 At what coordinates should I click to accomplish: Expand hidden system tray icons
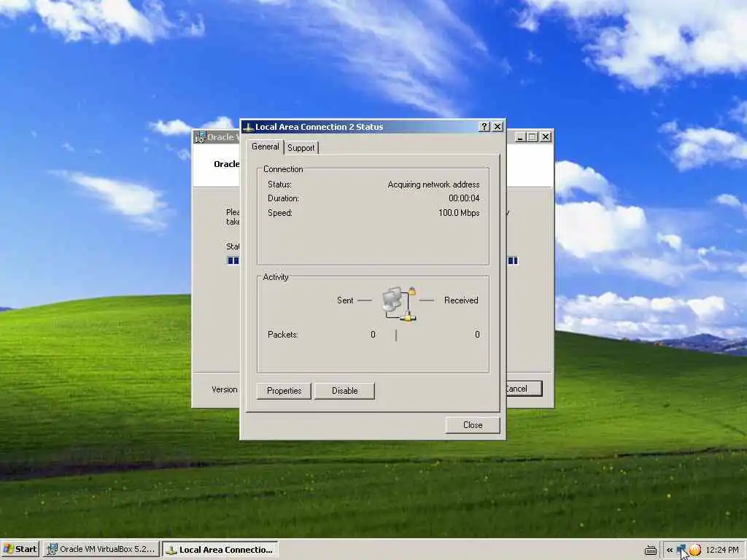(670, 550)
